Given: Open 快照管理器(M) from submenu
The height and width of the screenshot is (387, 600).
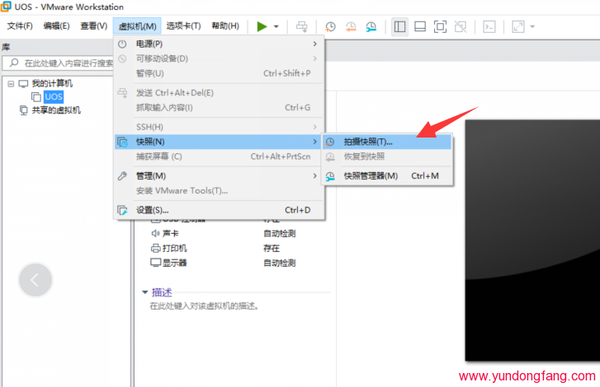Looking at the screenshot, I should pos(387,176).
